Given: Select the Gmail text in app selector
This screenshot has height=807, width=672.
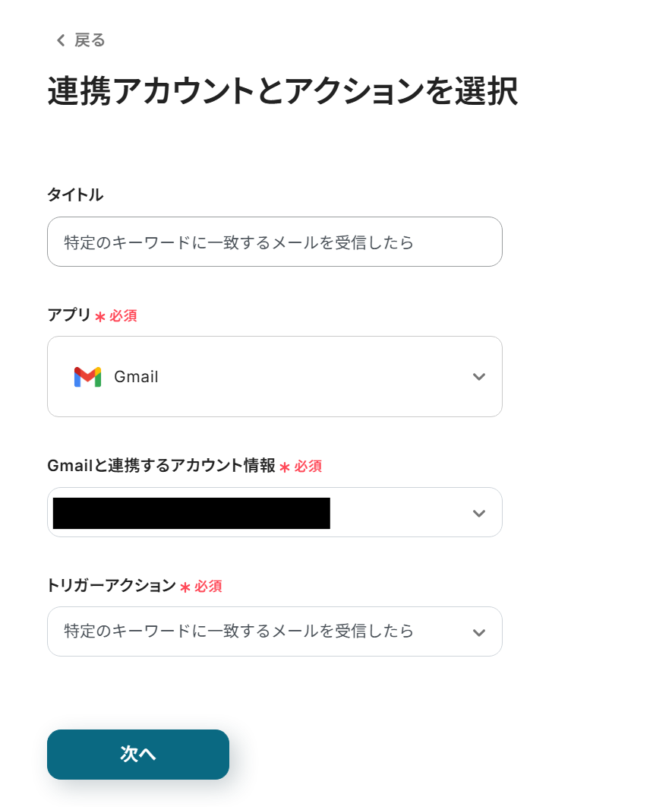Looking at the screenshot, I should point(136,377).
